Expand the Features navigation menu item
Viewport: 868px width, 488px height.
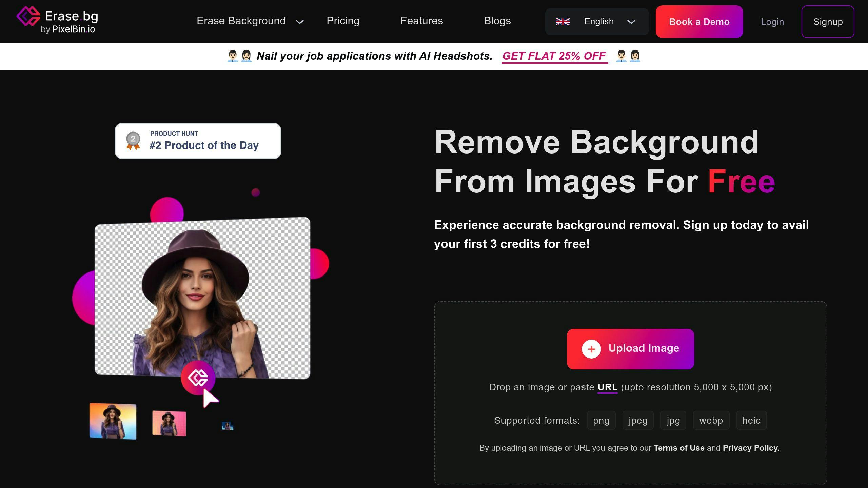(421, 21)
